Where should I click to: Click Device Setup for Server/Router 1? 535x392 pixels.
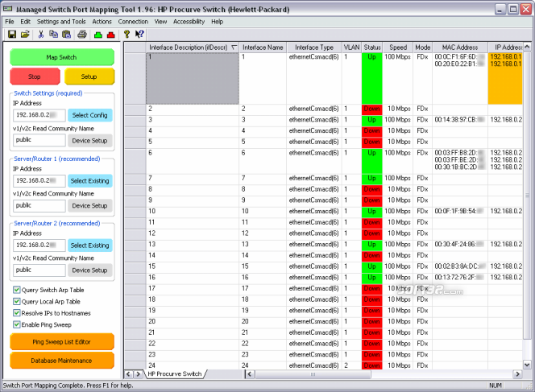[x=89, y=206]
